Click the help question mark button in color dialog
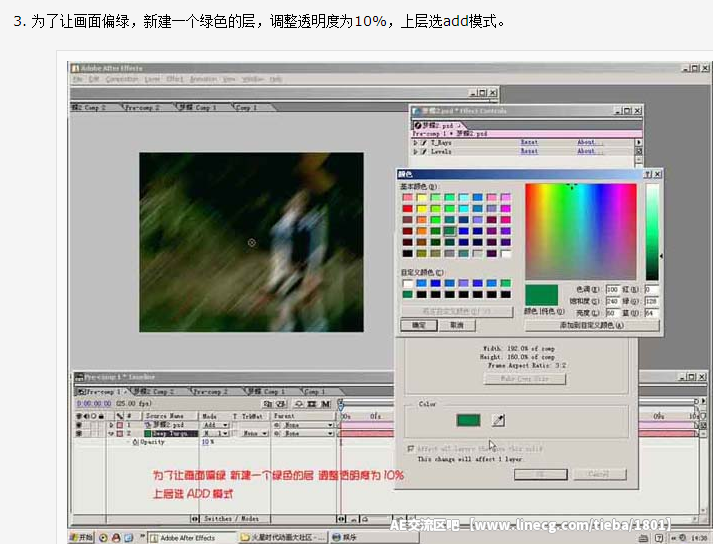This screenshot has width=713, height=544. [648, 174]
